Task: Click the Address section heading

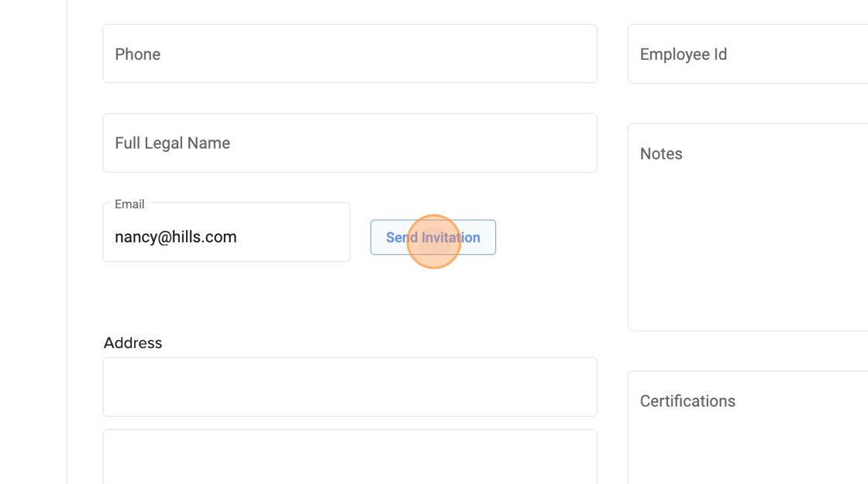Action: click(x=133, y=343)
